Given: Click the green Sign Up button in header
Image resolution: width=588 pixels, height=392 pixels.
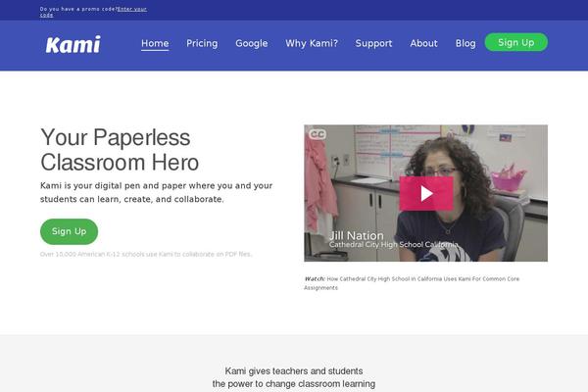Looking at the screenshot, I should coord(516,42).
